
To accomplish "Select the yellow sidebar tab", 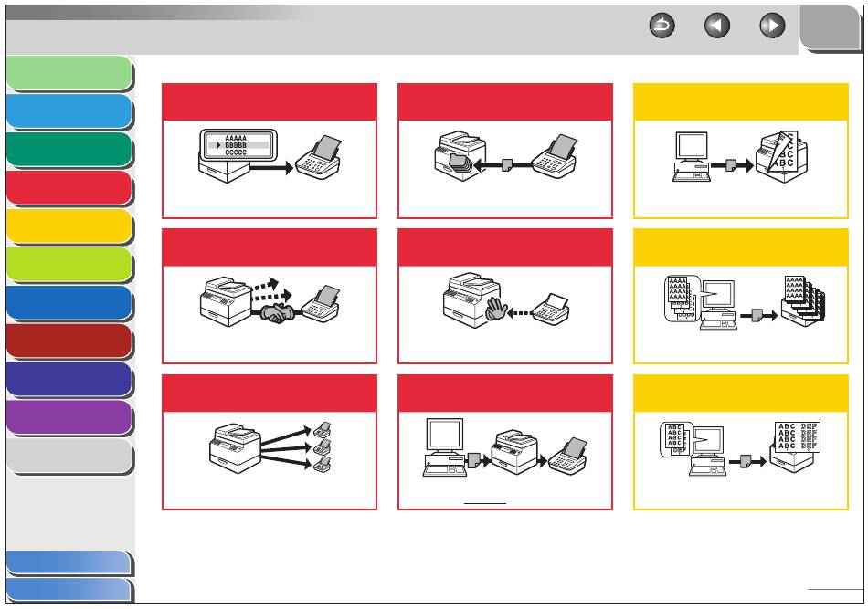I will pyautogui.click(x=69, y=226).
